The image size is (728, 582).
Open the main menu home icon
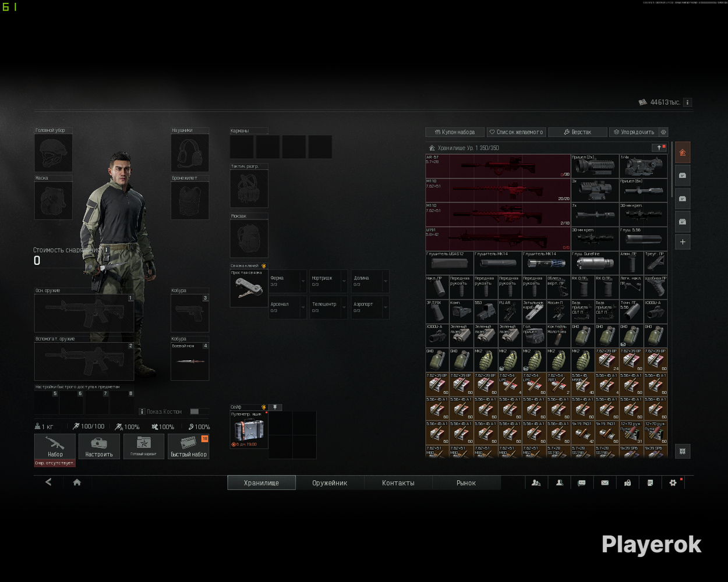(x=77, y=482)
